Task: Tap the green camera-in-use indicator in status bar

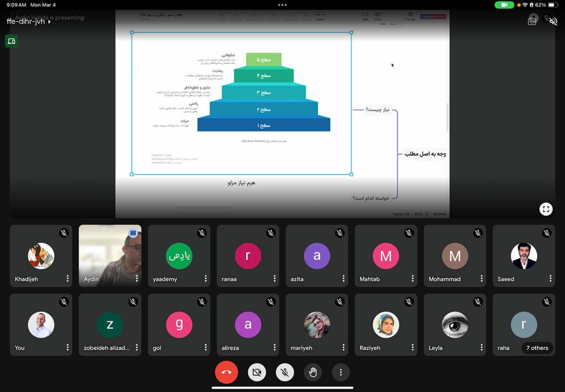Action: (x=504, y=5)
